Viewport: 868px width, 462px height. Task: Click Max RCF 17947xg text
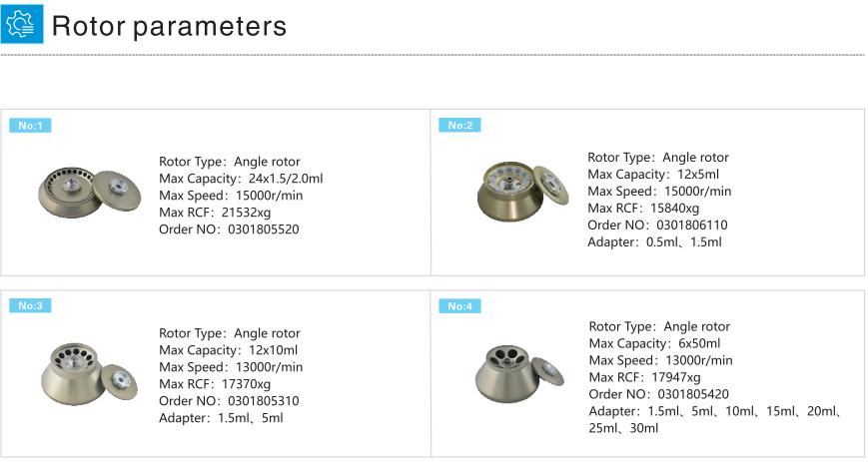[x=645, y=377]
